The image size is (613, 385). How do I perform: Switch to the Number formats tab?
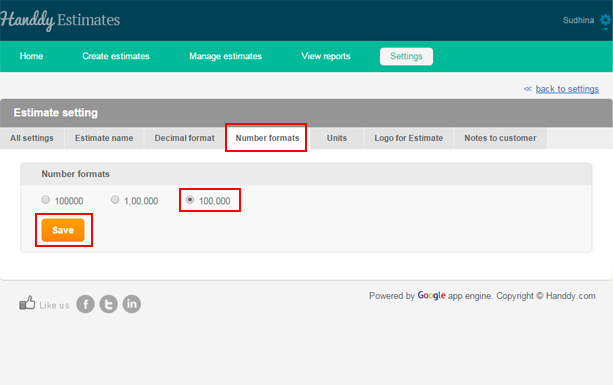(x=267, y=138)
